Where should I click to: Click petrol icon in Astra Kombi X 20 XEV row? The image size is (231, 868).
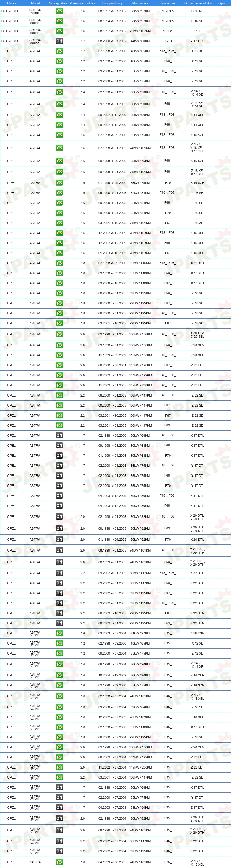(x=59, y=747)
